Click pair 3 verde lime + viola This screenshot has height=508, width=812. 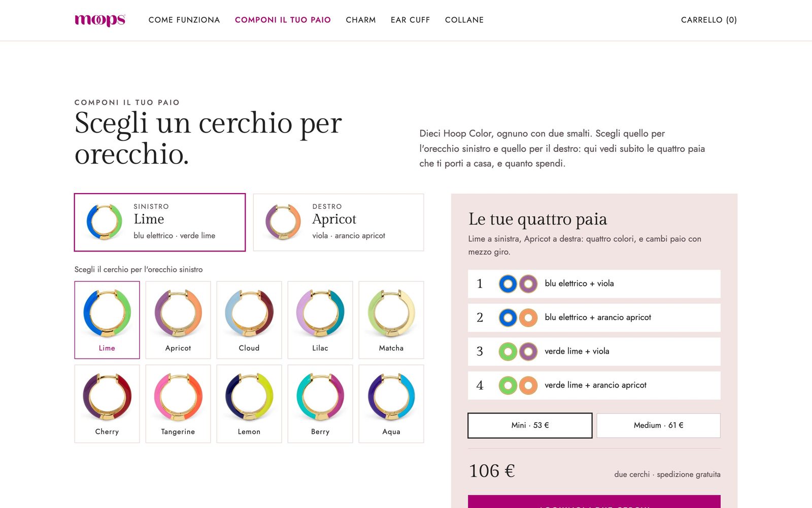[x=594, y=352]
